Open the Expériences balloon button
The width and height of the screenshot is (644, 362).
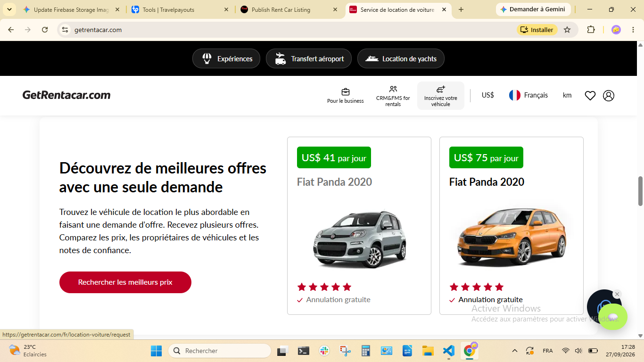click(x=226, y=58)
